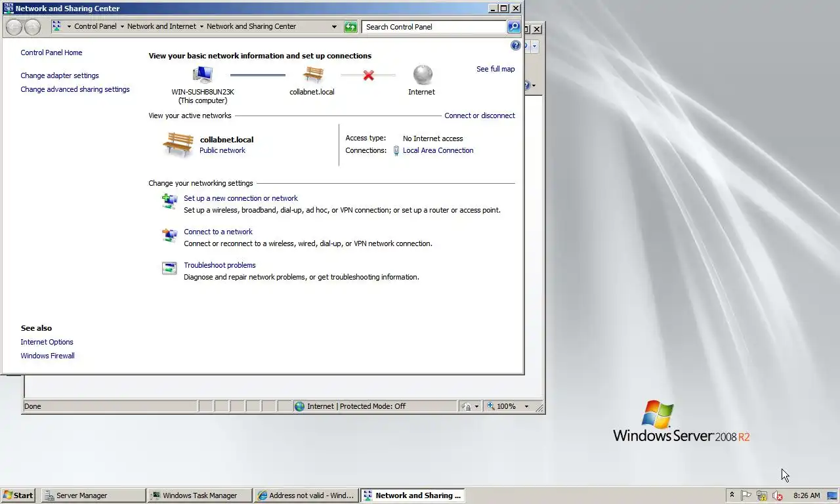Viewport: 840px width, 504px height.
Task: Open IE security status dropdown arrow
Action: 476,406
